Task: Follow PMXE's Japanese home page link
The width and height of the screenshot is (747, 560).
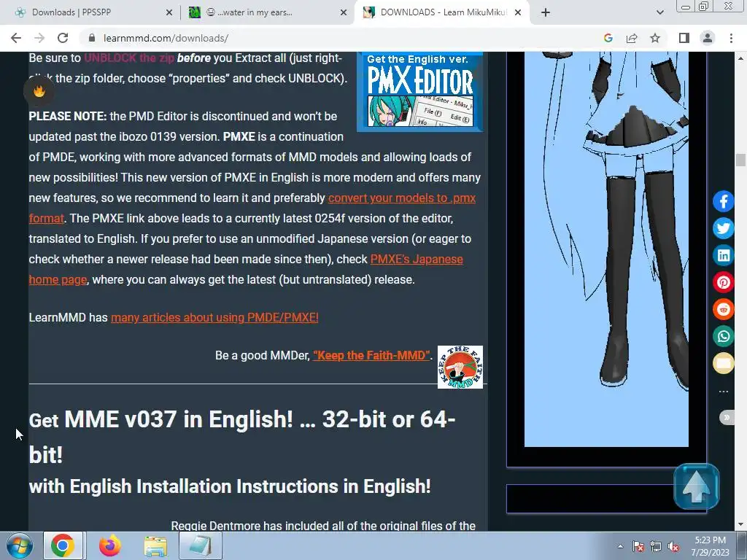Action: 417,259
